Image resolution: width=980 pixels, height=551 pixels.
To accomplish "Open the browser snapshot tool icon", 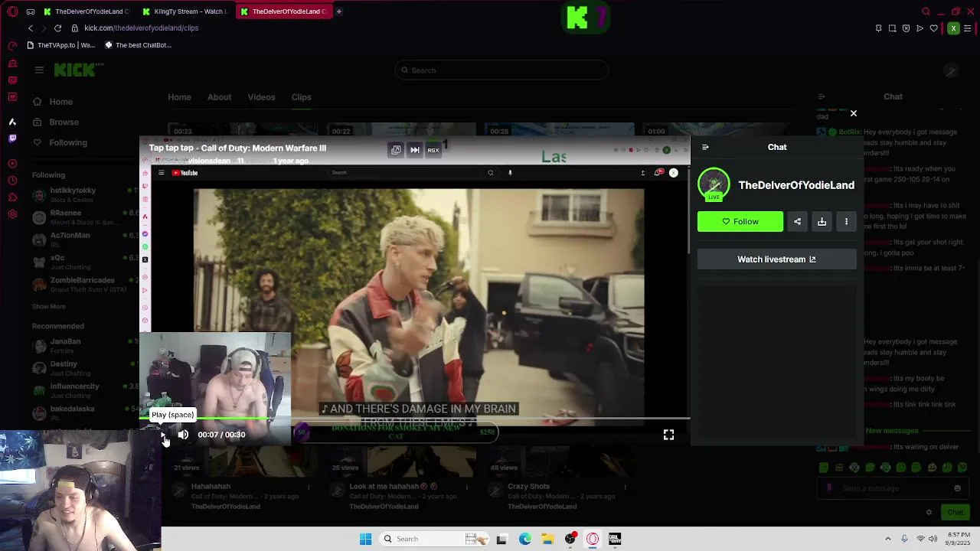I will click(x=892, y=28).
